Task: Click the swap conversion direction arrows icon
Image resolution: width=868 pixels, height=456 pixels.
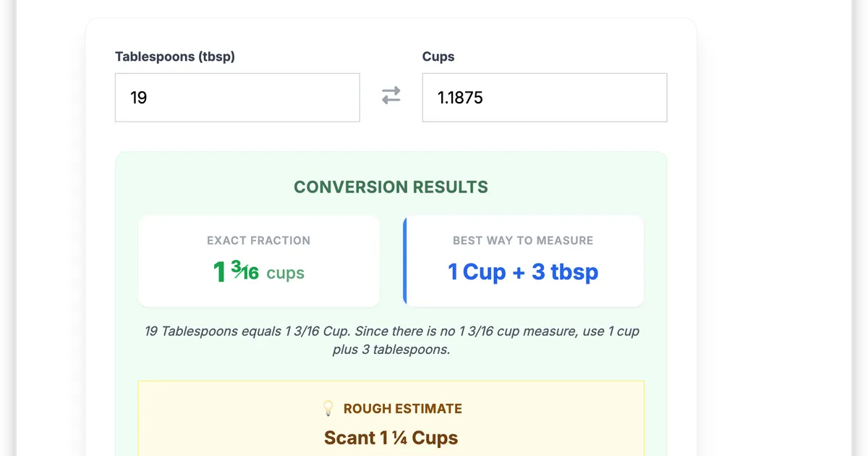Action: pos(391,96)
